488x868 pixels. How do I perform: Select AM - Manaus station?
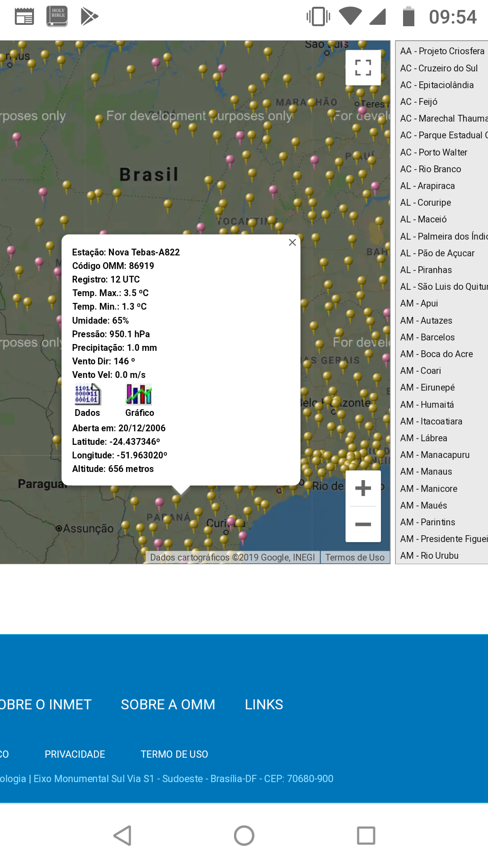coord(426,472)
